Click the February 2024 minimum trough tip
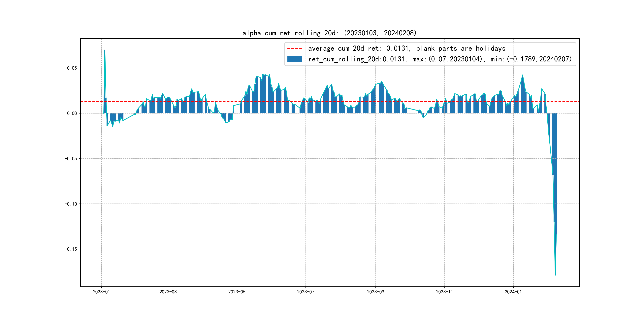 coord(555,275)
